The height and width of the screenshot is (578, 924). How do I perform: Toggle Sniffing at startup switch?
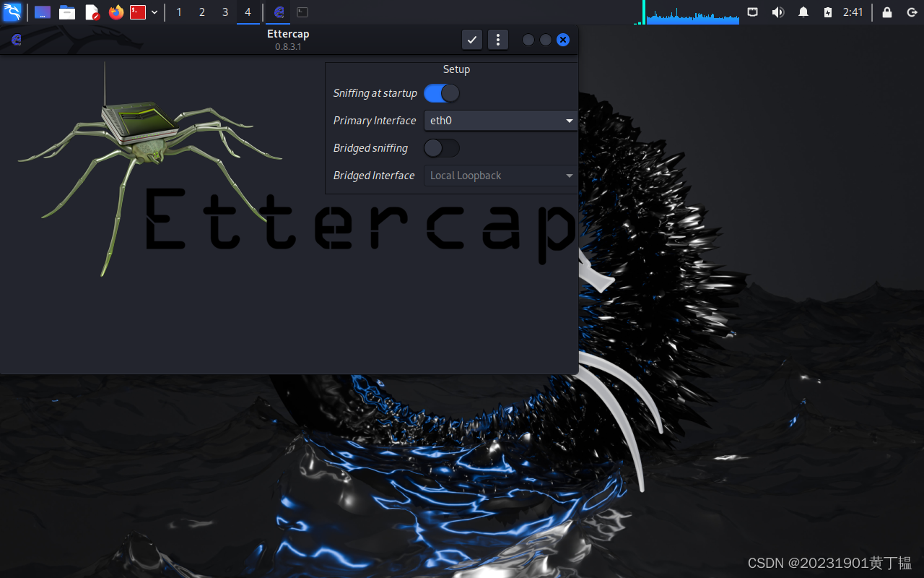tap(441, 93)
